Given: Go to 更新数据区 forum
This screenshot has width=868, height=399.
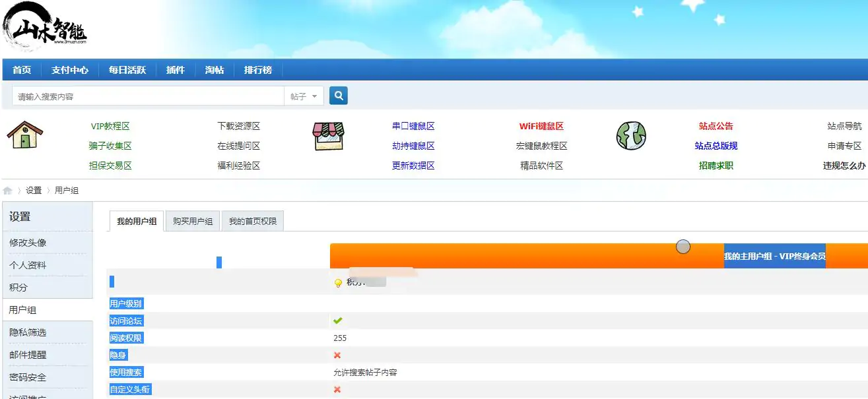Looking at the screenshot, I should coord(413,166).
